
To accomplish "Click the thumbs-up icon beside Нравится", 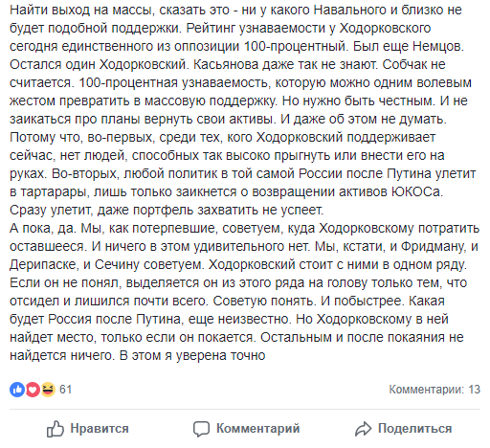I will (56, 429).
